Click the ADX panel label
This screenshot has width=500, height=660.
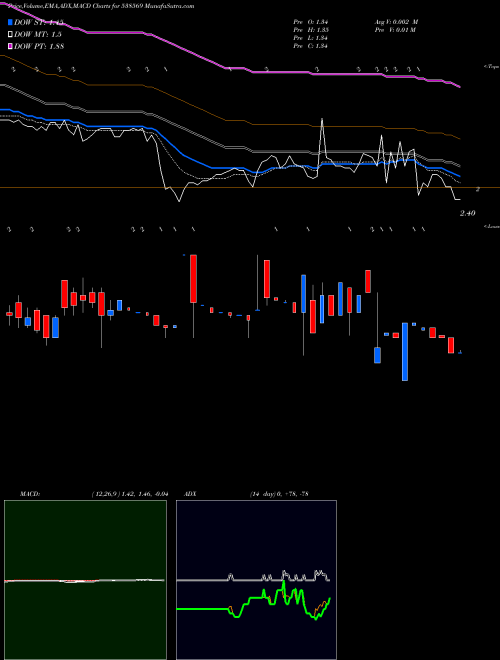pos(190,493)
